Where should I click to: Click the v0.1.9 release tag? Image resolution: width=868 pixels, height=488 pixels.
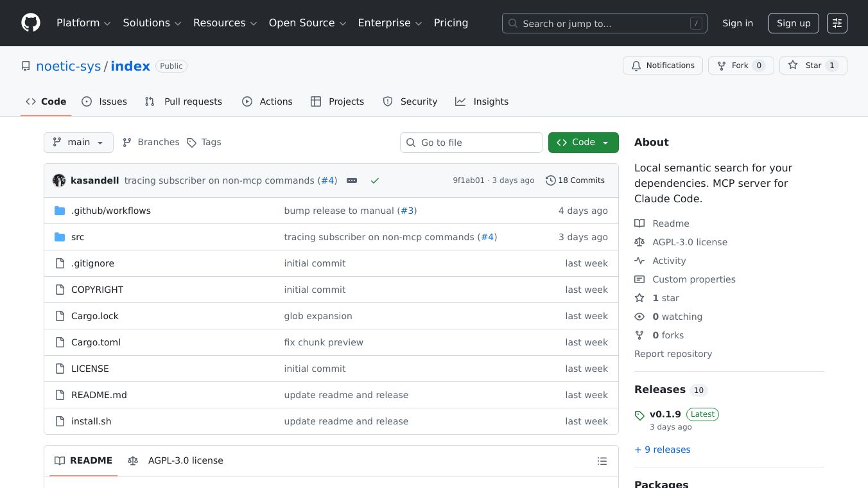pyautogui.click(x=664, y=414)
